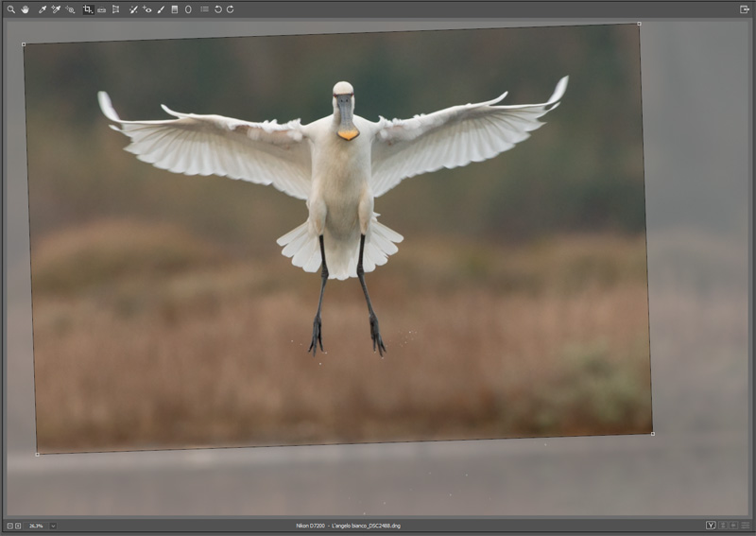Viewport: 756px width, 536px height.
Task: Select the Radial Filter tool
Action: pyautogui.click(x=187, y=9)
